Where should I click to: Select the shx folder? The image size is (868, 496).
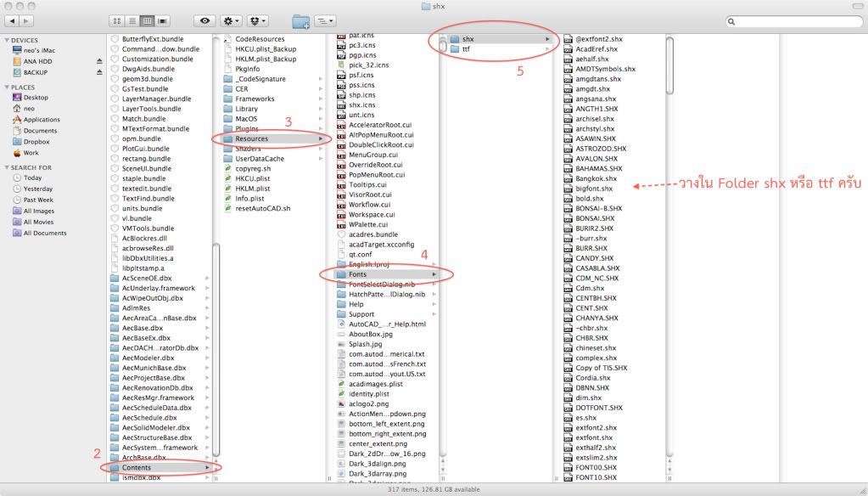[499, 39]
